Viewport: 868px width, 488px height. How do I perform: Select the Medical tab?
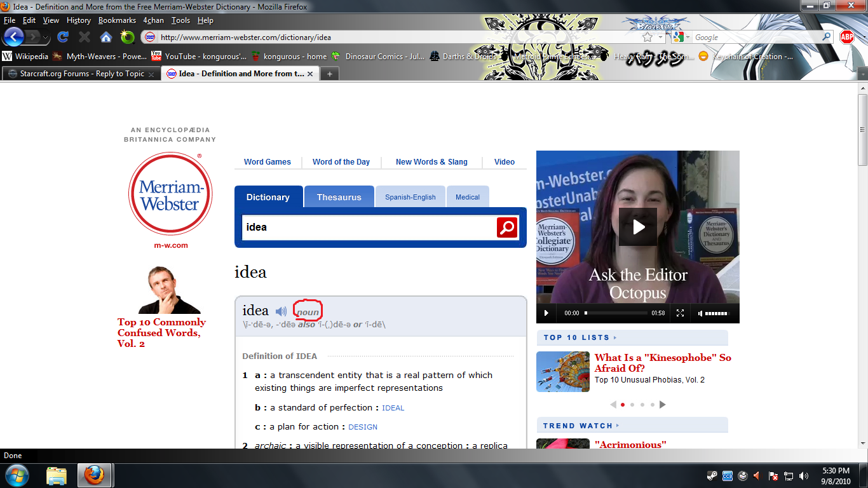tap(468, 197)
